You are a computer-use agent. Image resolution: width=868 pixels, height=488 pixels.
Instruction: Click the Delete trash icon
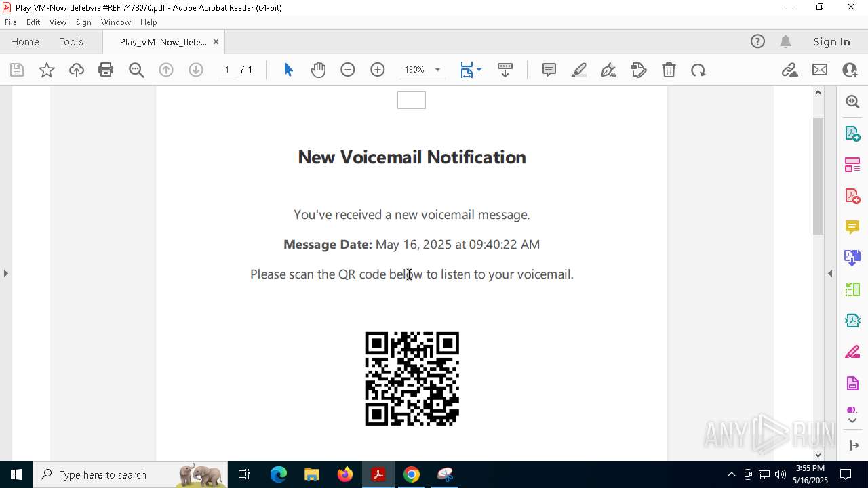pyautogui.click(x=669, y=70)
